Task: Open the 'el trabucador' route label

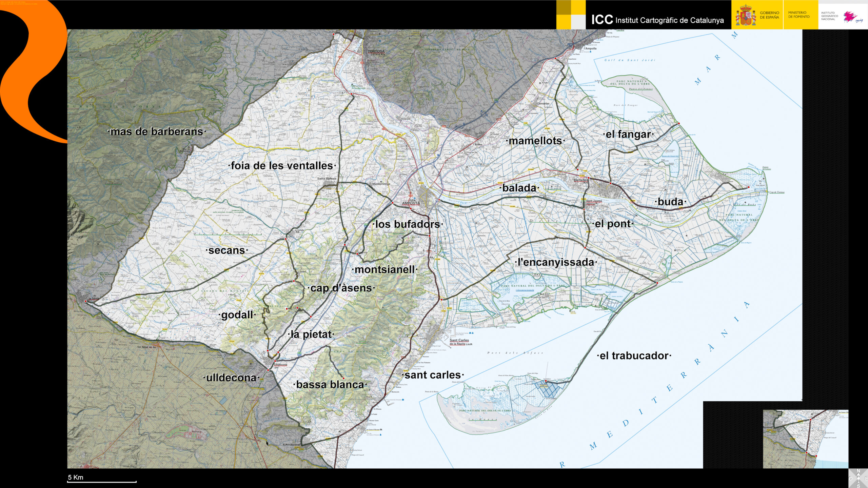Action: click(x=634, y=356)
